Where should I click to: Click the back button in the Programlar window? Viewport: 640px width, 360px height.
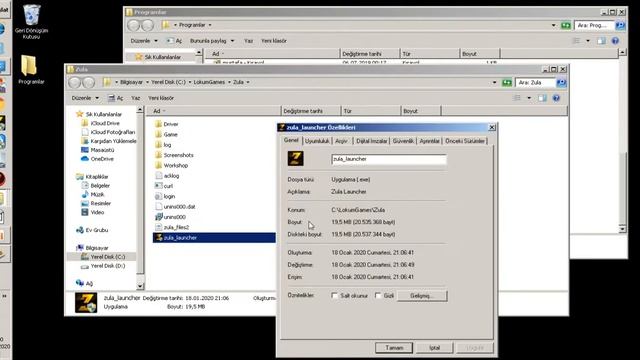[x=133, y=25]
